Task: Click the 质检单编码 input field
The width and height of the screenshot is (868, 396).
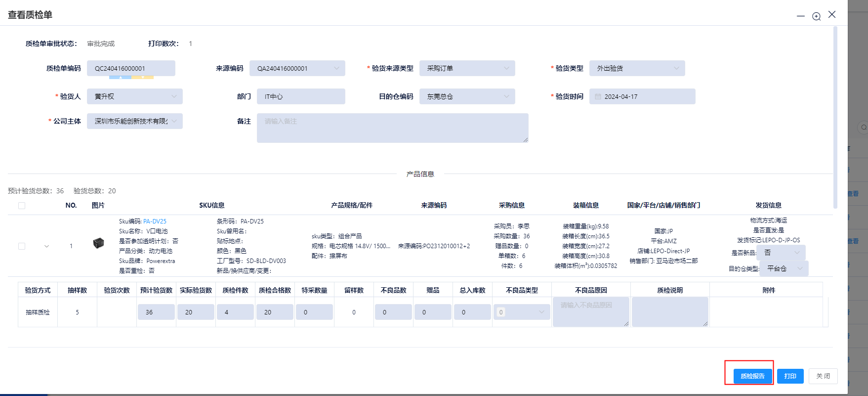Action: (x=131, y=68)
